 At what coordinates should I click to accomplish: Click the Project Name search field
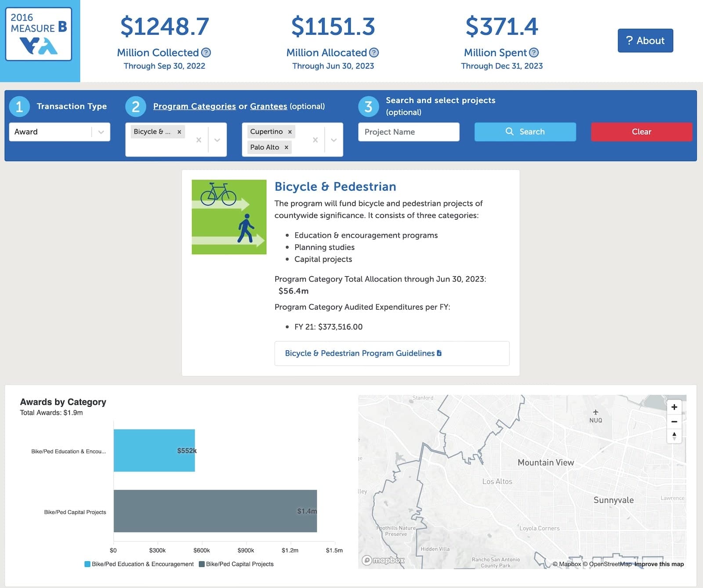[x=409, y=132]
